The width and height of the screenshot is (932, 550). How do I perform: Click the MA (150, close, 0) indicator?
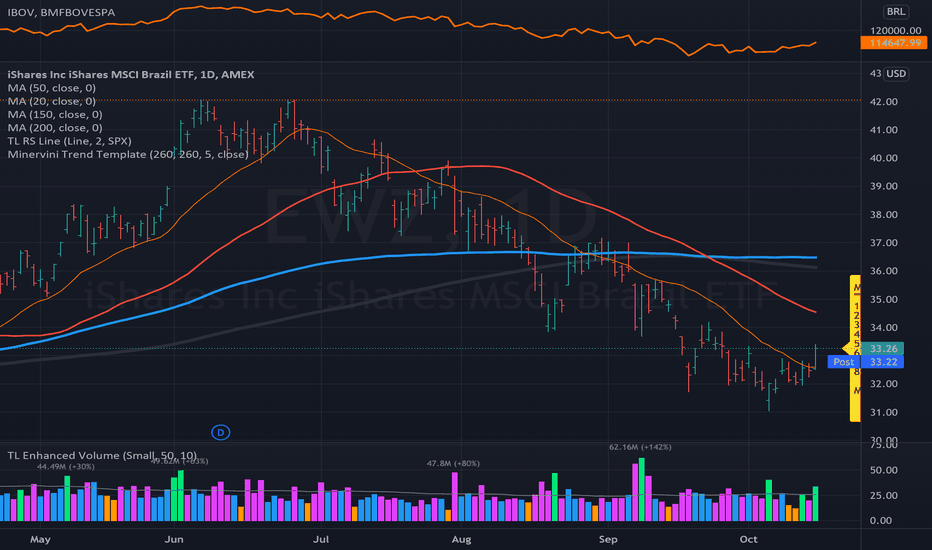pos(55,114)
